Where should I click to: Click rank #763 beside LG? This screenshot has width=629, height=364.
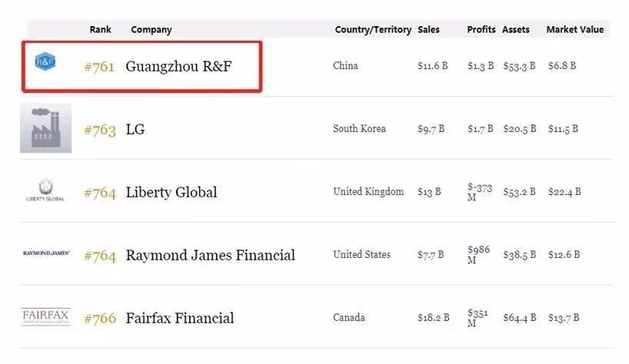click(99, 129)
